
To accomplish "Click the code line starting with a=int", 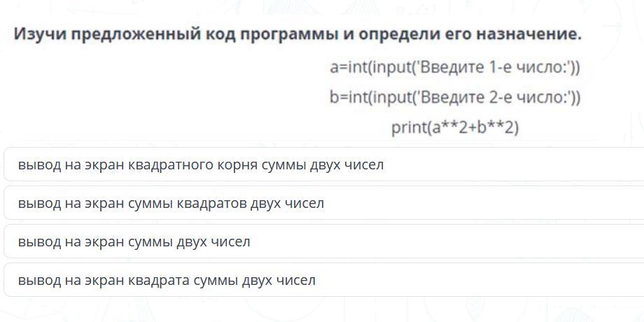I will click(455, 67).
